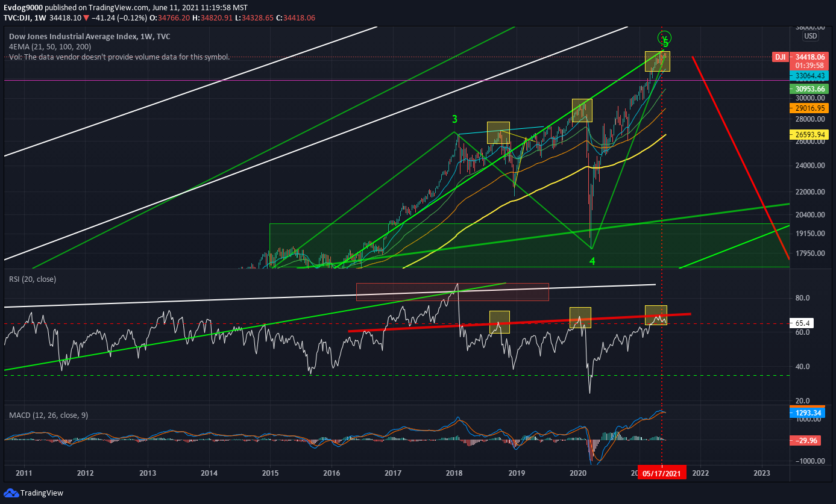Click the 17950.00 price axis value
Screen dimensions: 836x504
tap(810, 253)
